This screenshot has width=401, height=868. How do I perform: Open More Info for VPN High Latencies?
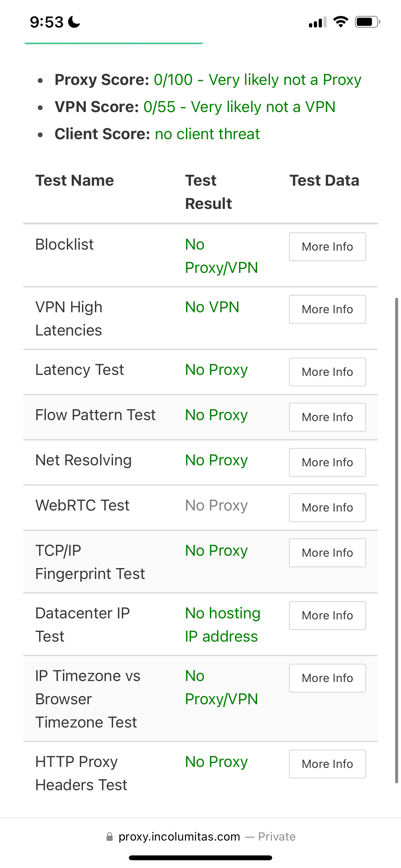point(327,309)
